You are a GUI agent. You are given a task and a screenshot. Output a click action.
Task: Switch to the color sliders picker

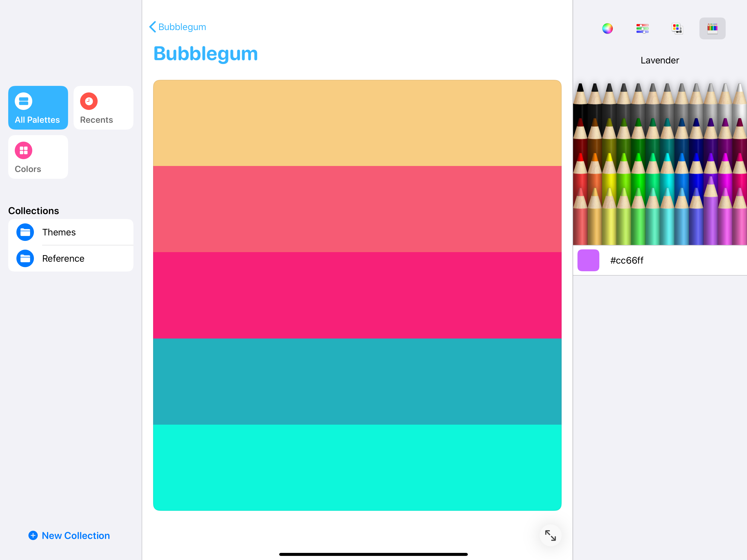tap(642, 28)
